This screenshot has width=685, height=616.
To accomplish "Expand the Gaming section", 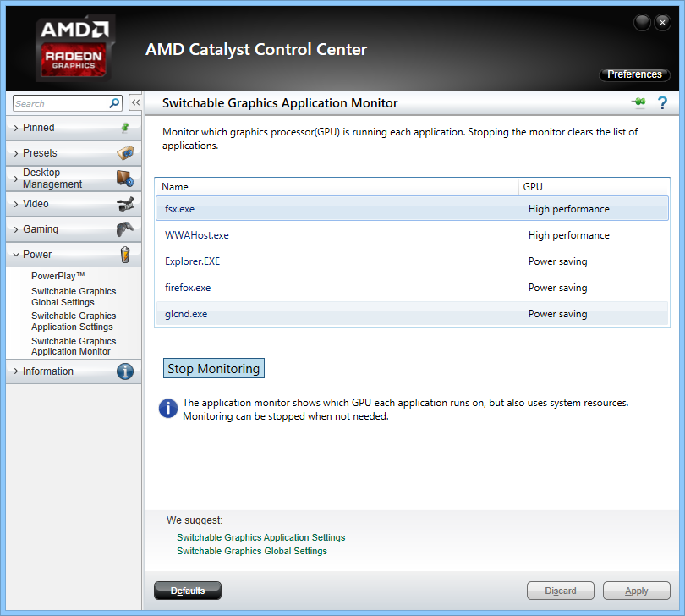I will (41, 229).
